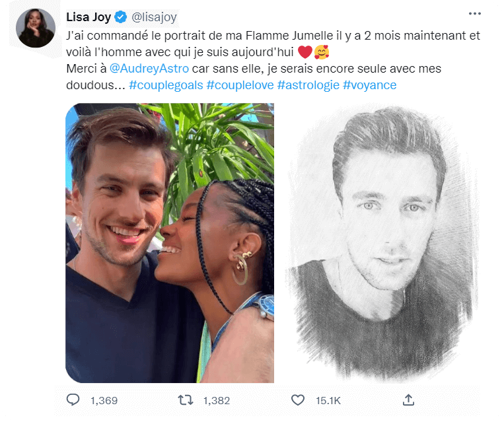Image resolution: width=504 pixels, height=422 pixels.
Task: Open Lisa Joy's profile avatar
Action: (x=36, y=28)
